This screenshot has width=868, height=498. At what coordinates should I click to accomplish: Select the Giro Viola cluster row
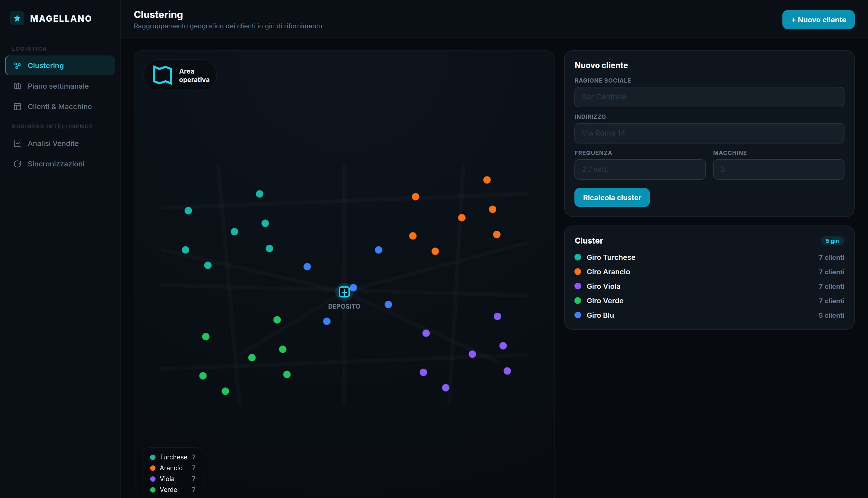click(709, 286)
